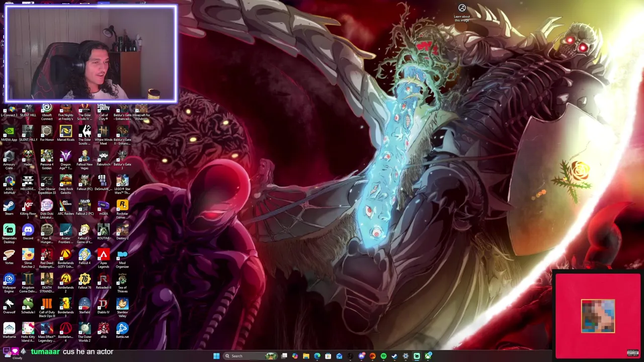Click the album cover art thumbnail
This screenshot has height=362, width=644.
click(598, 316)
